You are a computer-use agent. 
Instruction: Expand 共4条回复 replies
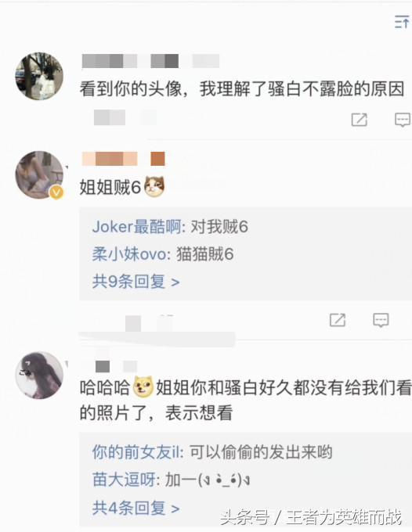point(136,508)
